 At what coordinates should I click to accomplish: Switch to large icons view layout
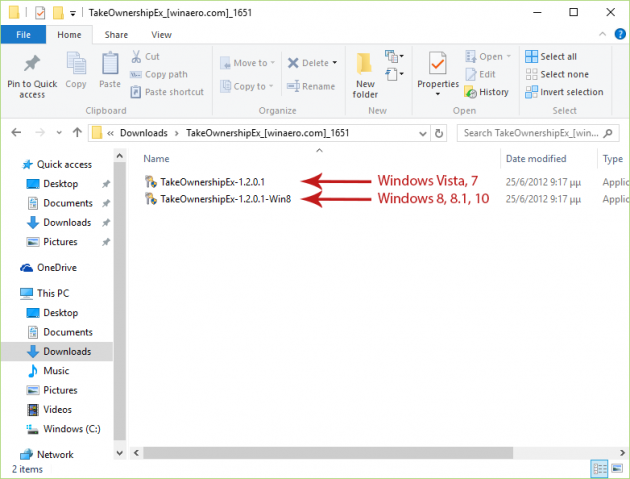615,468
